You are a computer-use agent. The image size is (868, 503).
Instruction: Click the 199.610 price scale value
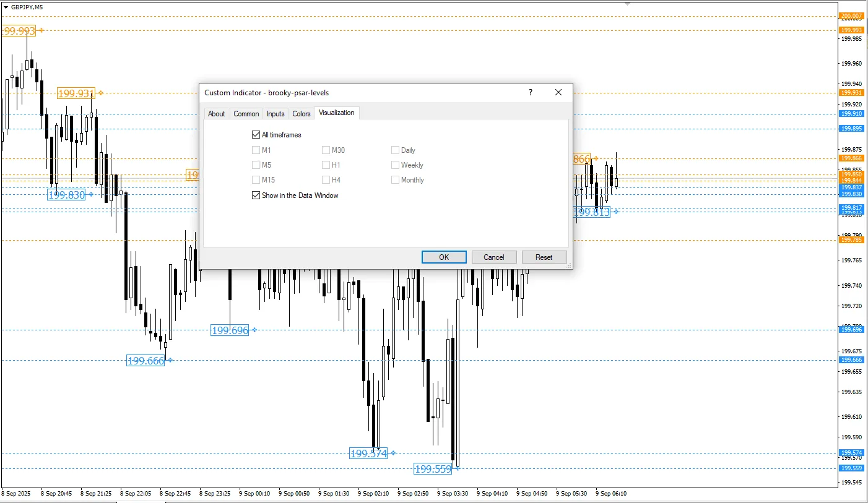coord(852,417)
